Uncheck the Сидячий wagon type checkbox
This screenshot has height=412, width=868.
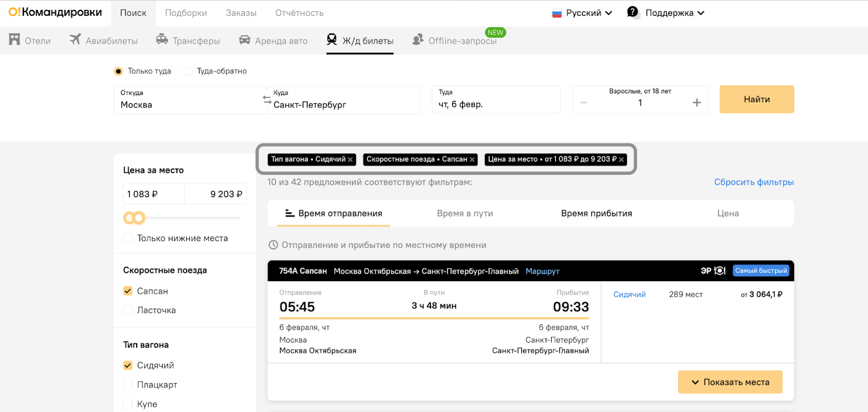[x=128, y=365]
